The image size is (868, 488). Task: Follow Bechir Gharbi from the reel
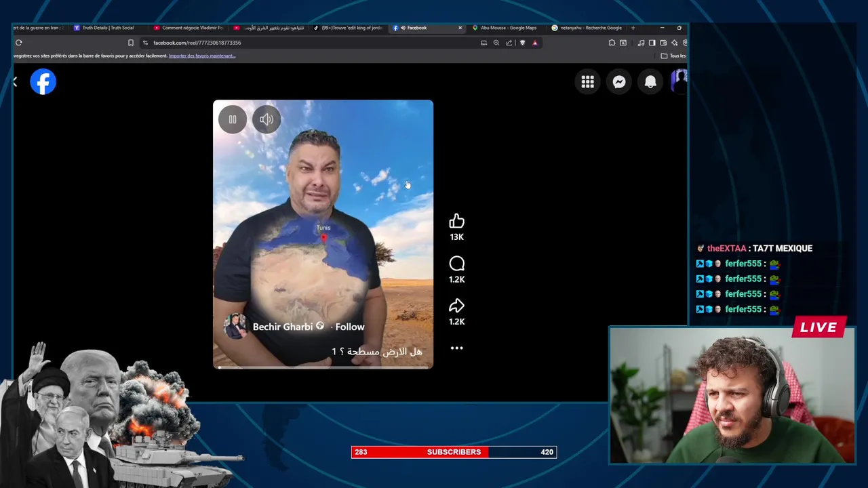click(x=350, y=327)
